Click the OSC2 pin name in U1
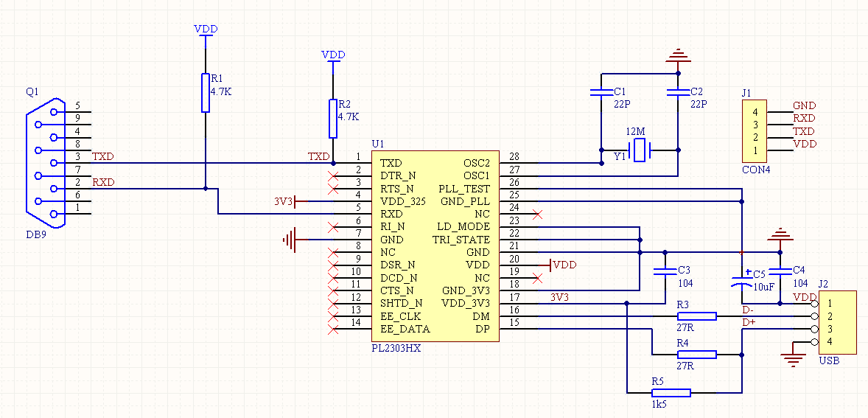Image resolution: width=868 pixels, height=418 pixels. 477,163
